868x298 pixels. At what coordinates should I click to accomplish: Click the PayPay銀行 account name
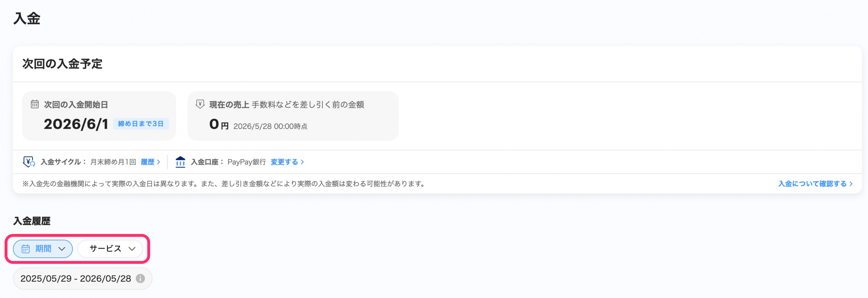point(247,162)
